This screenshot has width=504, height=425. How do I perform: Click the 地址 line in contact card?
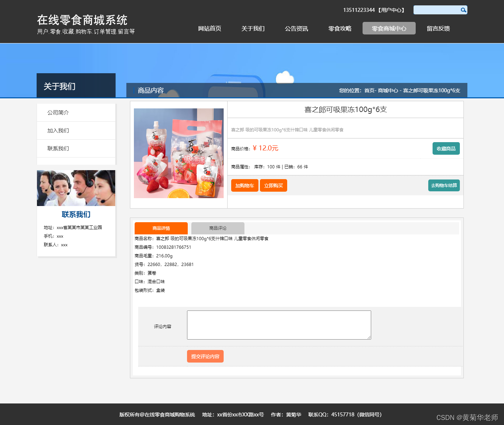point(73,228)
